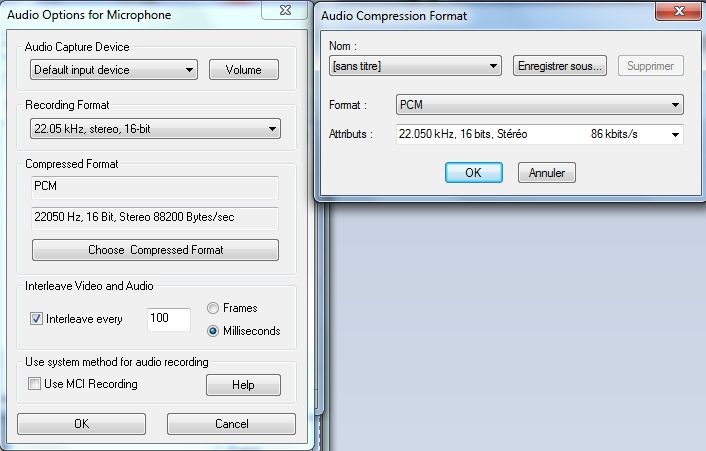Image resolution: width=706 pixels, height=451 pixels.
Task: Open the Attributs dropdown list
Action: pyautogui.click(x=675, y=134)
